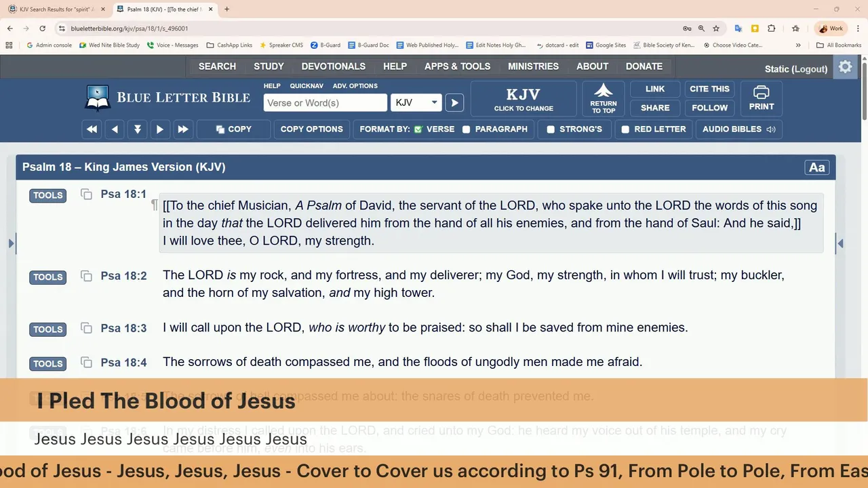This screenshot has height=488, width=868.
Task: Click the copy icon beside Psa 18:2
Action: point(86,276)
